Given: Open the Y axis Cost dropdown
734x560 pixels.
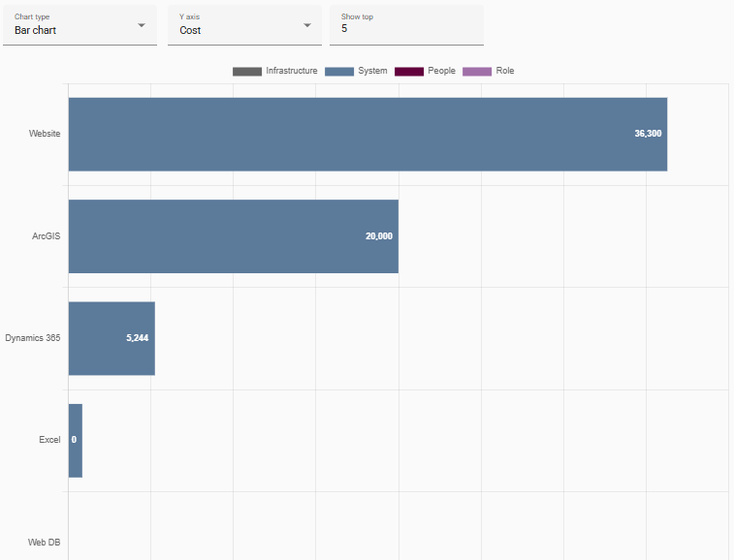Looking at the screenshot, I should (244, 25).
